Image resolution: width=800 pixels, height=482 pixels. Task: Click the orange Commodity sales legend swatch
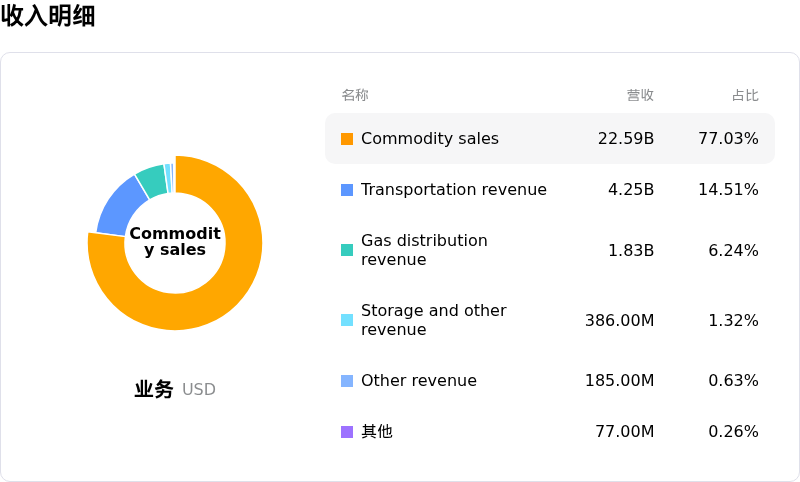347,139
